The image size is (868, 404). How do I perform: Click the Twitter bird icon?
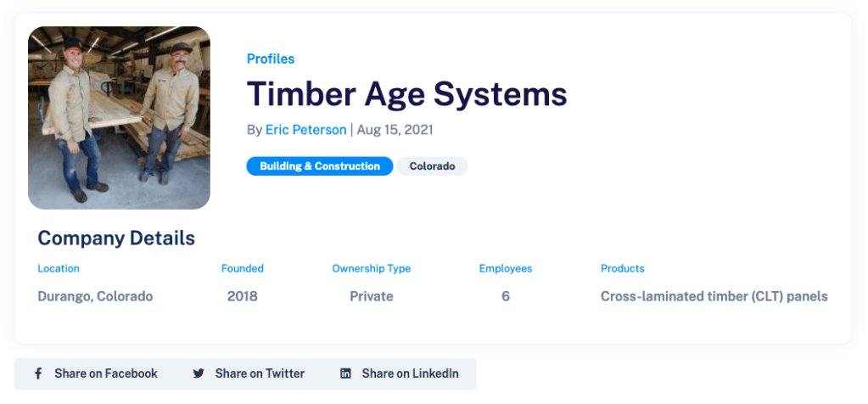[199, 373]
